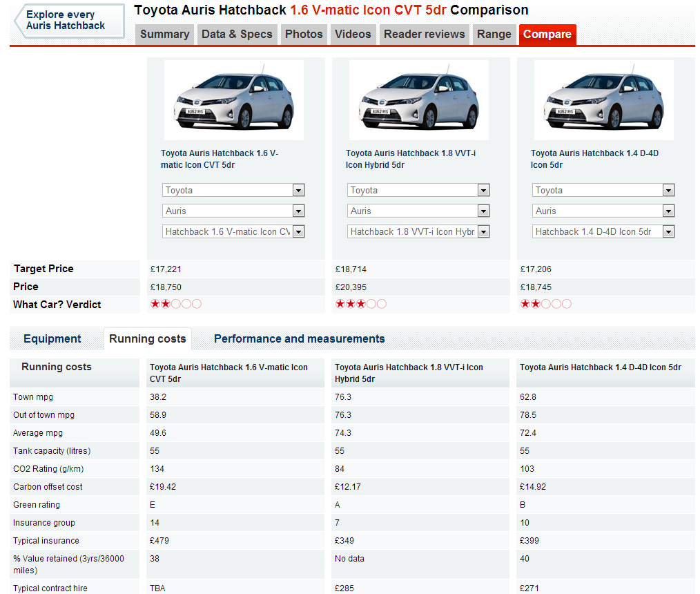
Task: Click the first car's two-star verdict rating
Action: coord(175,304)
